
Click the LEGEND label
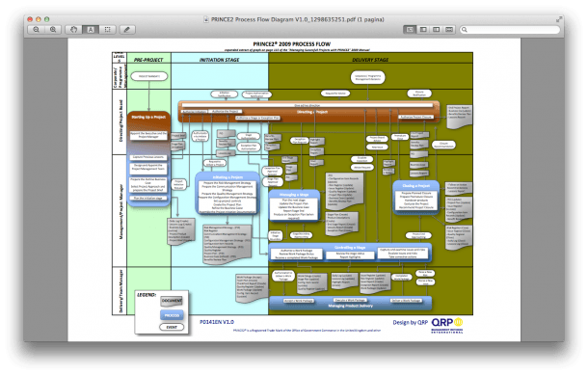tap(147, 295)
